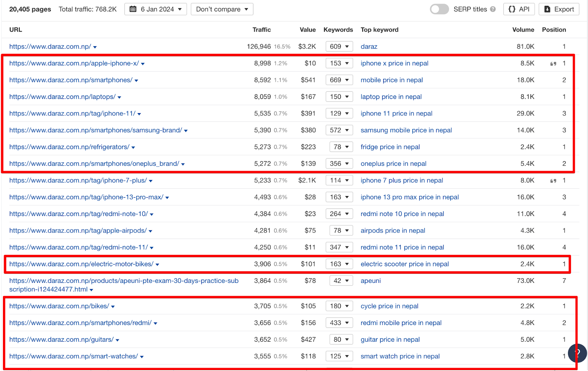Screen dimensions: 588x371
Task: Open the smartphones/oneplus_brand/ URL link
Action: [x=94, y=163]
